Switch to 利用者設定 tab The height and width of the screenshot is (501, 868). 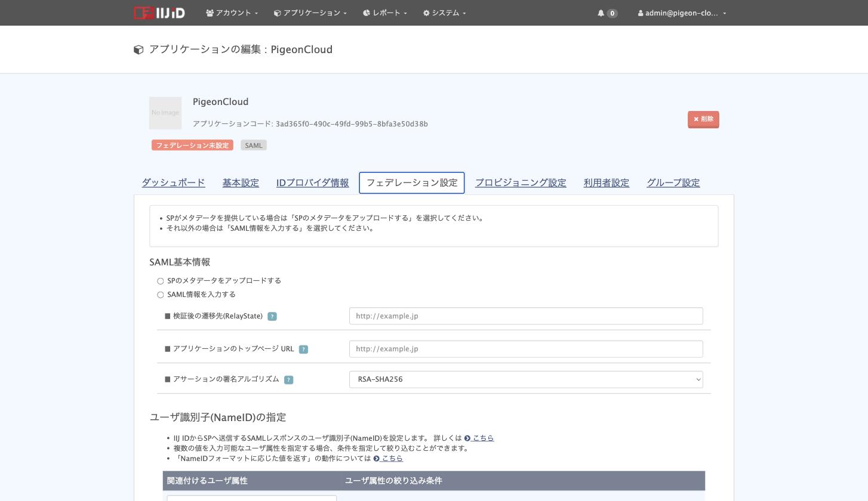click(607, 183)
